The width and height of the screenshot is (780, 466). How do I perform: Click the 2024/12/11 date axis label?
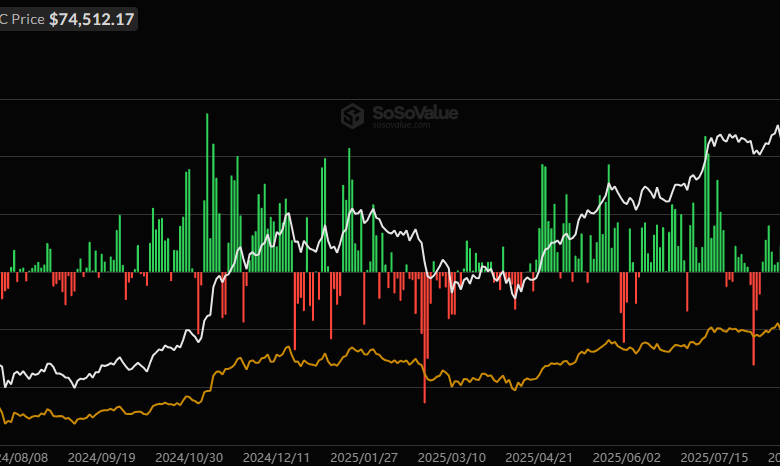coord(275,457)
